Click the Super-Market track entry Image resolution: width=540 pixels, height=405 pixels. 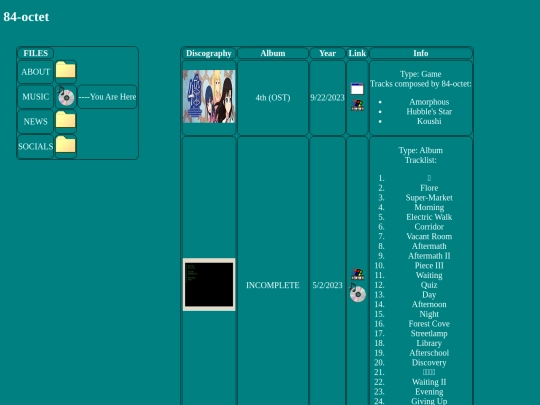click(x=429, y=198)
